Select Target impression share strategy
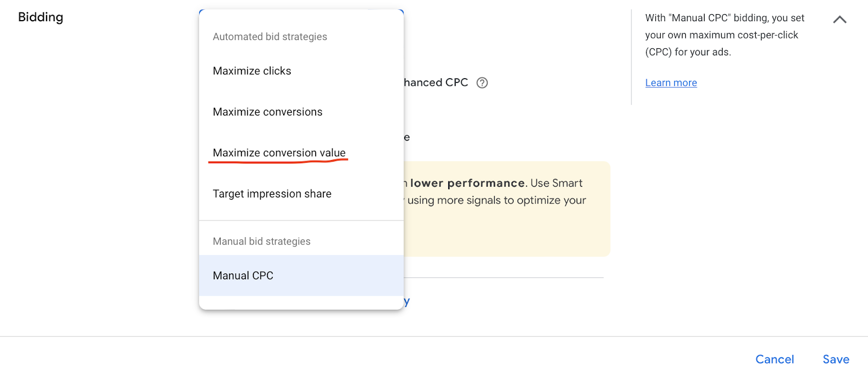Image resolution: width=868 pixels, height=377 pixels. coord(272,194)
